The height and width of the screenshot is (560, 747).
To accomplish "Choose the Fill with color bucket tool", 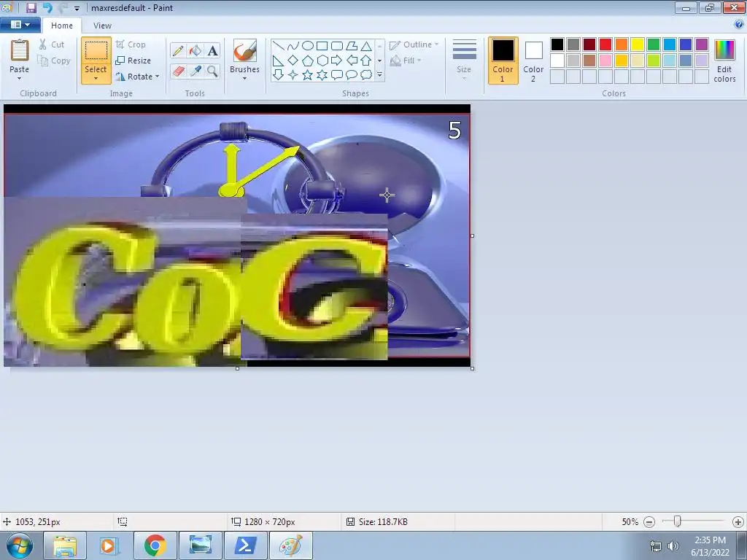I will pyautogui.click(x=196, y=50).
